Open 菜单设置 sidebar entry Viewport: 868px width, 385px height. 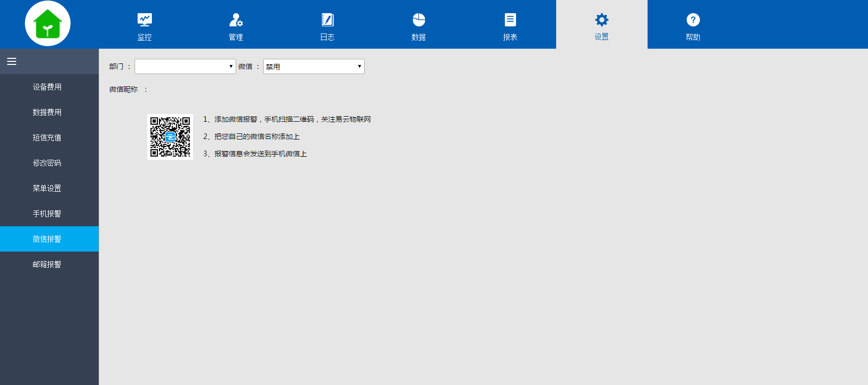49,188
